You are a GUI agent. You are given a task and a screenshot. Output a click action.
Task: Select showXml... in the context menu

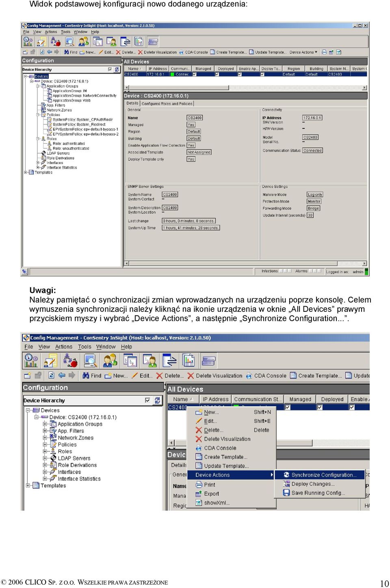231,503
